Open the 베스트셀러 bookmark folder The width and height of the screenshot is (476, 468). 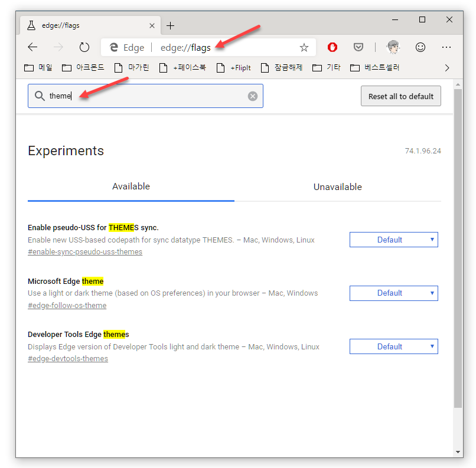click(x=374, y=68)
